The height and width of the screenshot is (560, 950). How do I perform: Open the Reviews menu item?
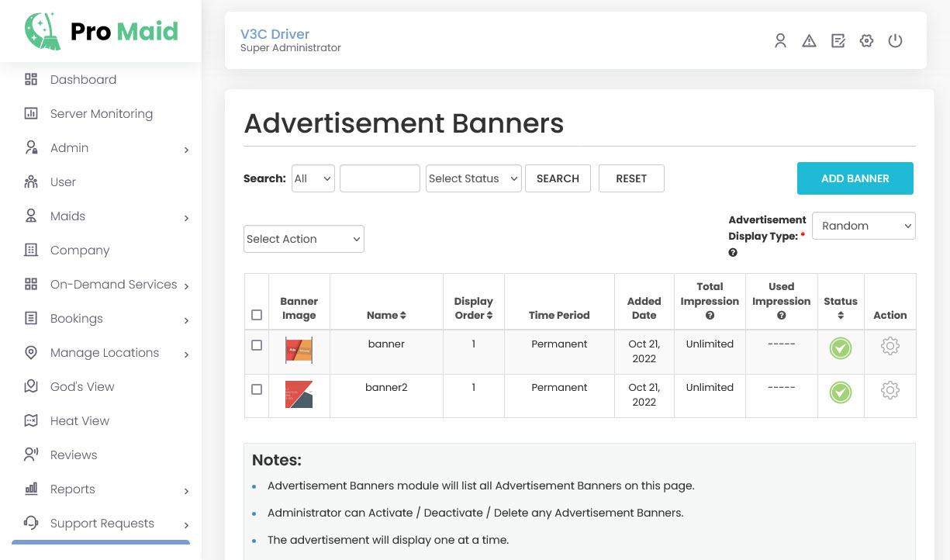click(74, 455)
